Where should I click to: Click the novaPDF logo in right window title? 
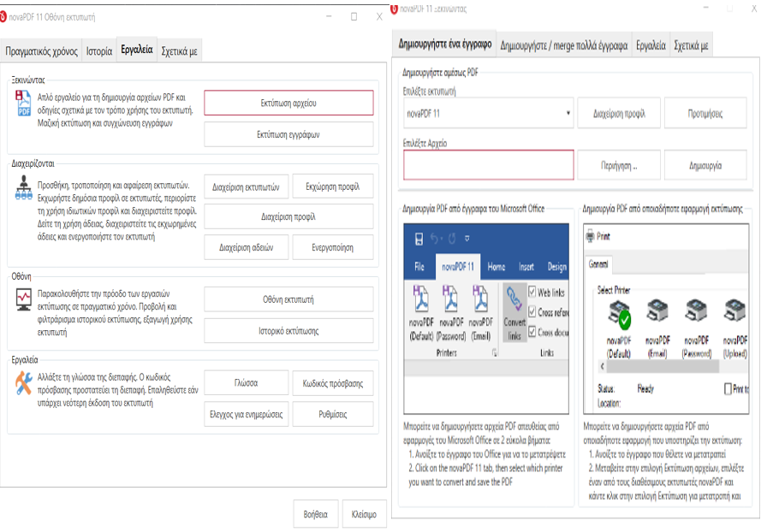tap(395, 9)
